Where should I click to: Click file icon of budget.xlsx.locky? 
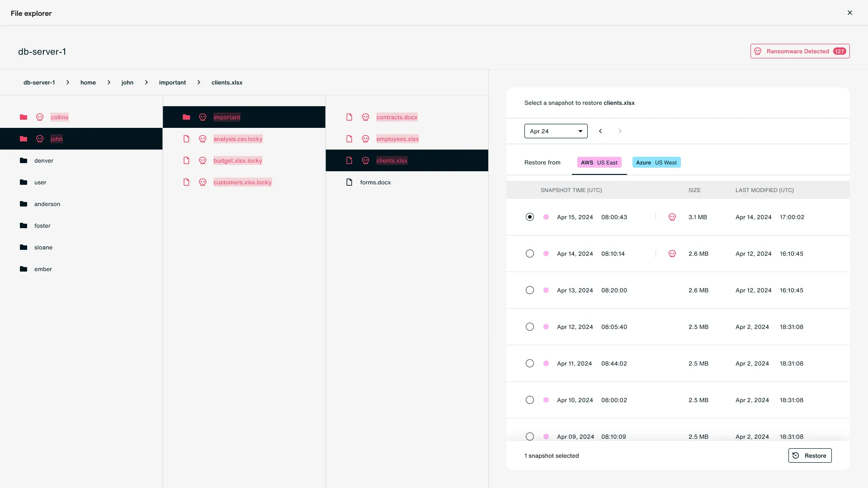(x=186, y=160)
